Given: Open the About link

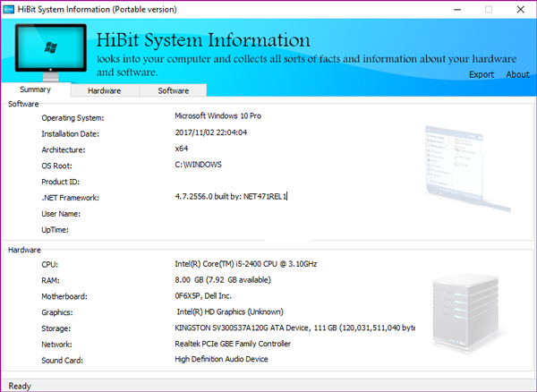Looking at the screenshot, I should click(x=517, y=74).
